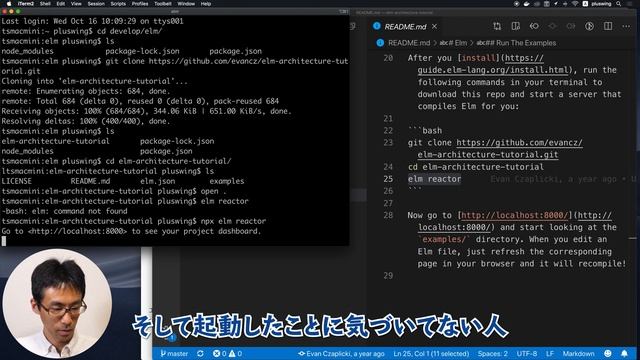This screenshot has height=360, width=640.
Task: Click the Docker whale menu bar icon
Action: click(x=527, y=4)
